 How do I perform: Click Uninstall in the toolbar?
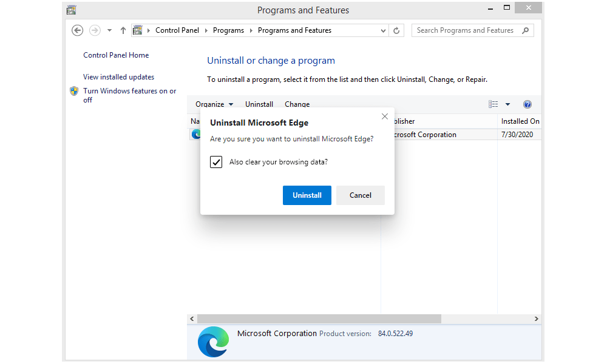[259, 104]
